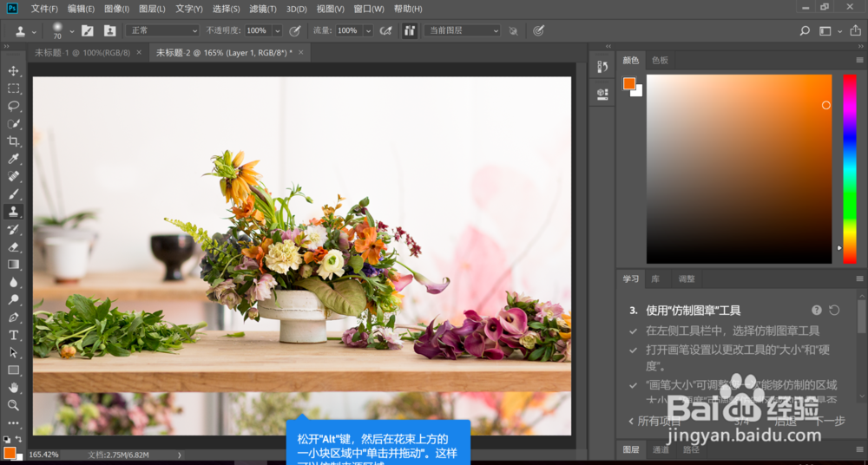Viewport: 868px width, 465px height.
Task: Select the Gradient tool
Action: [x=14, y=265]
